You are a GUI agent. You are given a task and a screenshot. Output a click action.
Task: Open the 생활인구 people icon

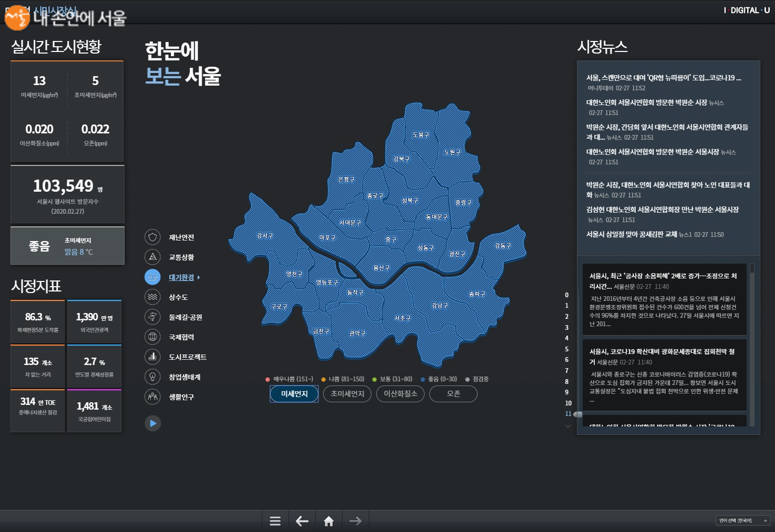tap(152, 397)
